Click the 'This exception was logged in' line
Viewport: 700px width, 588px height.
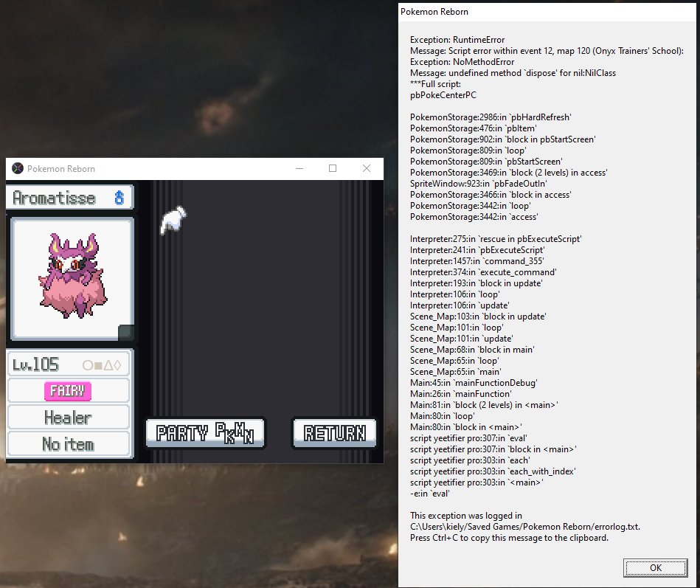tap(466, 516)
